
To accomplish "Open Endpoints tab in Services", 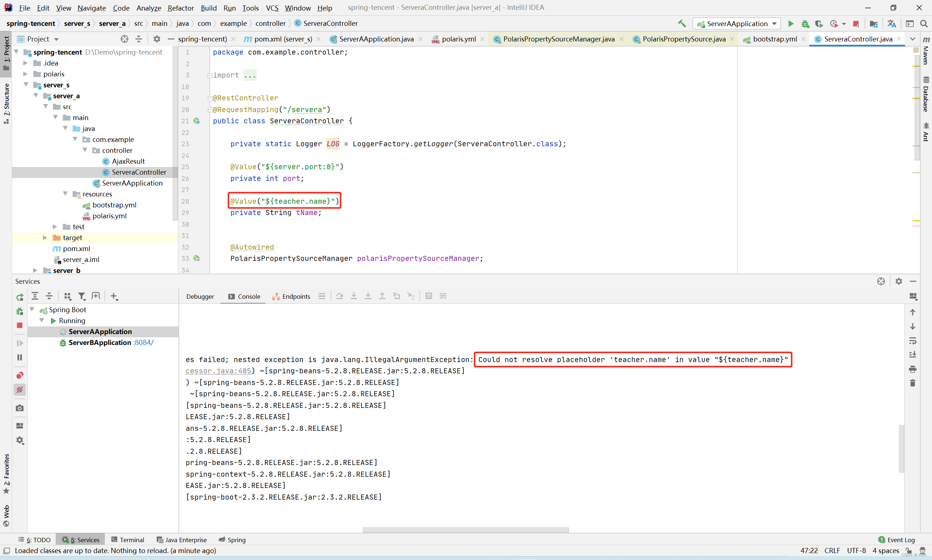I will pos(291,296).
